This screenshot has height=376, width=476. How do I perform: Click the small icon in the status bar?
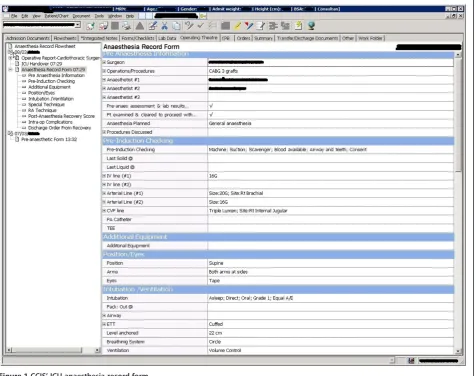pos(411,360)
